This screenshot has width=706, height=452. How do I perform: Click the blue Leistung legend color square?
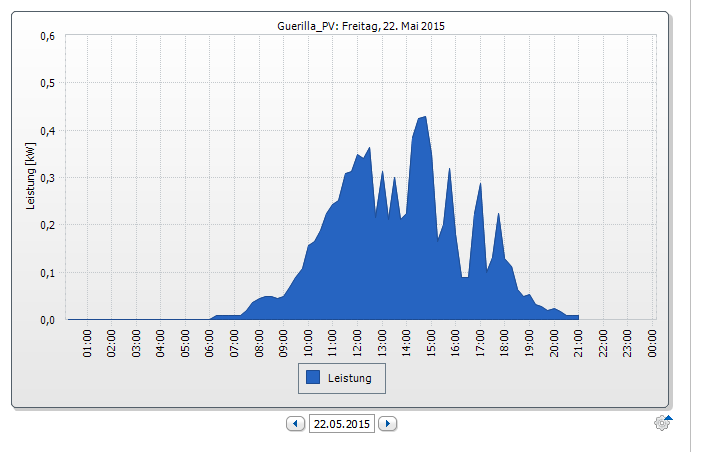click(x=313, y=378)
